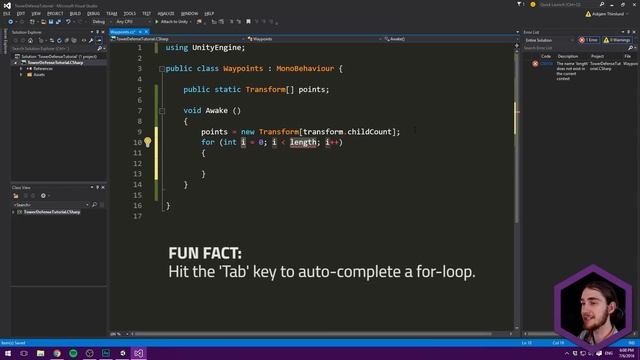Close the Waypoints.cs tab
640x360 pixels.
click(147, 32)
